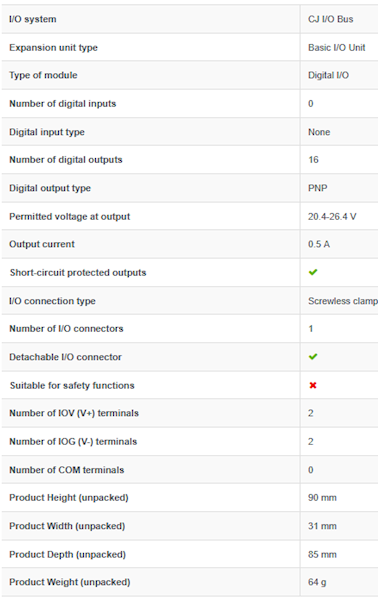Viewport: 378px width, 600px height.
Task: Click the Digital I/O module value
Action: click(328, 75)
